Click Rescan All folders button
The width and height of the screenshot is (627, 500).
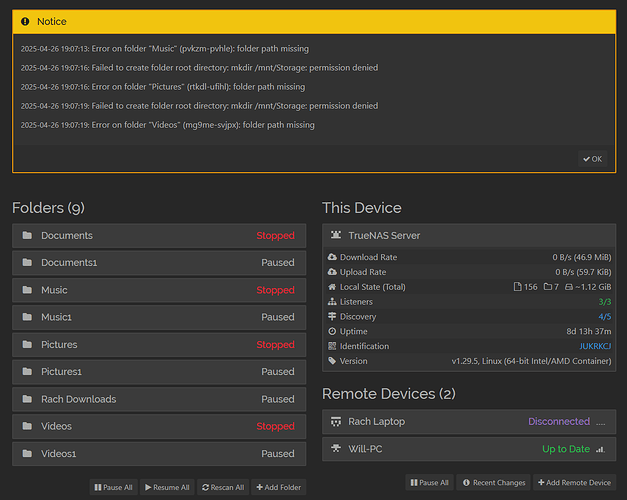pyautogui.click(x=223, y=487)
